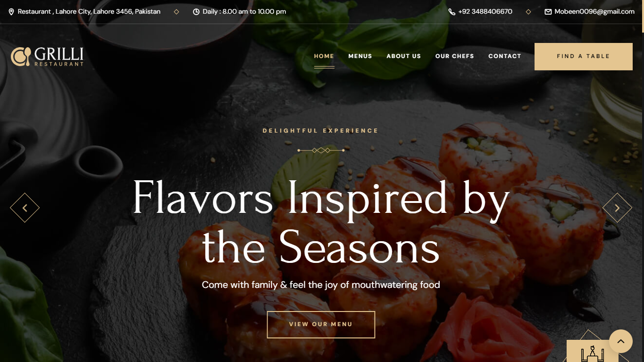Open the Menus navigation item

pos(360,56)
